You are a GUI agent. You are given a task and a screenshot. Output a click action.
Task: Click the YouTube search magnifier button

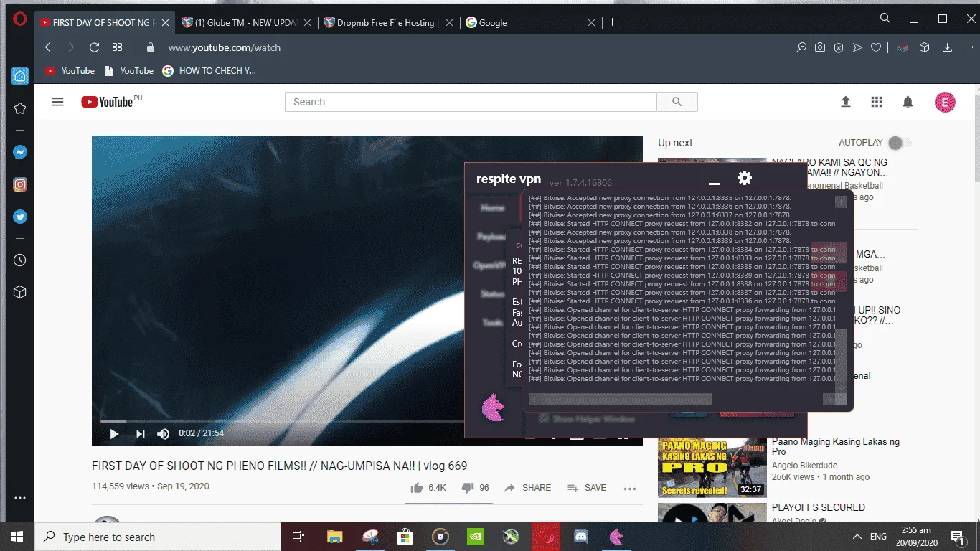677,102
